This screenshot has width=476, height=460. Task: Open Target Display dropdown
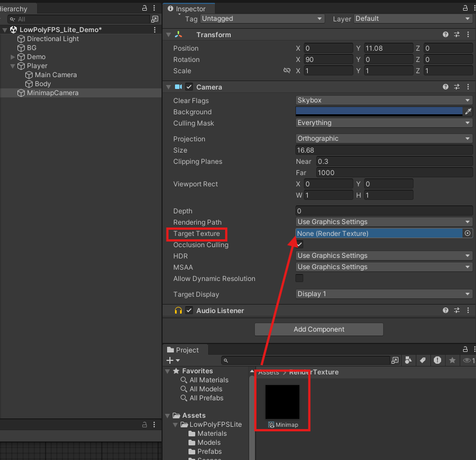pyautogui.click(x=384, y=294)
